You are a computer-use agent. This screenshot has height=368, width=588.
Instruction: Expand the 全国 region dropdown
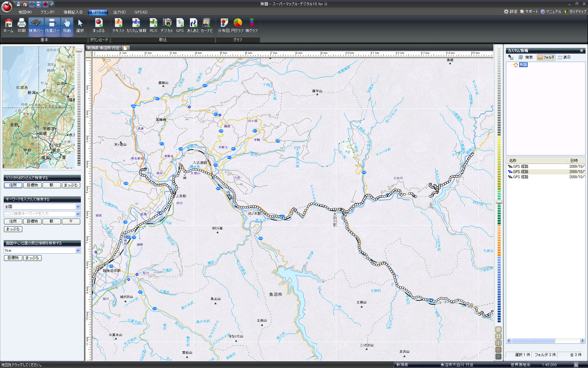point(78,207)
